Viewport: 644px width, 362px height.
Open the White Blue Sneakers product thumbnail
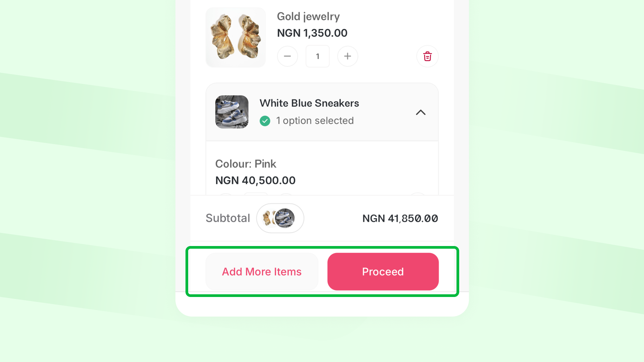pos(232,112)
